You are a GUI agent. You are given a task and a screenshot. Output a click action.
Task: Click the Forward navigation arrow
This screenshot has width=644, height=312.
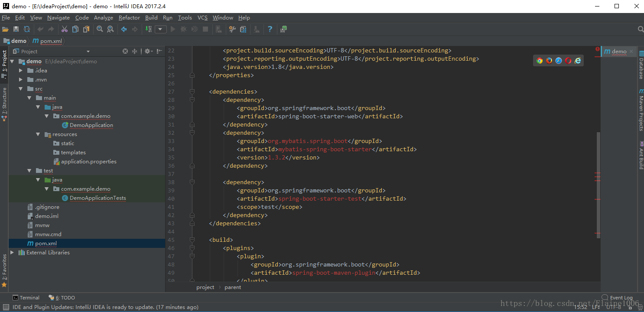135,29
